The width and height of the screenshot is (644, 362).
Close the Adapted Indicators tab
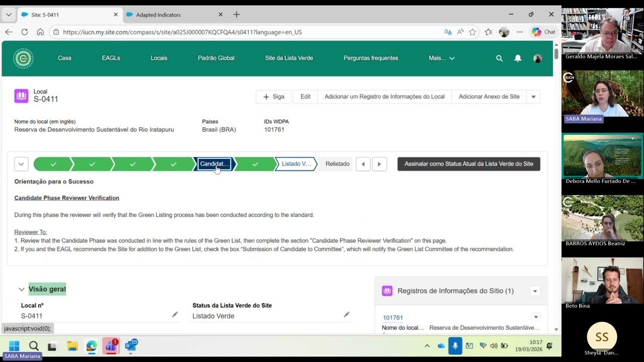pyautogui.click(x=220, y=15)
